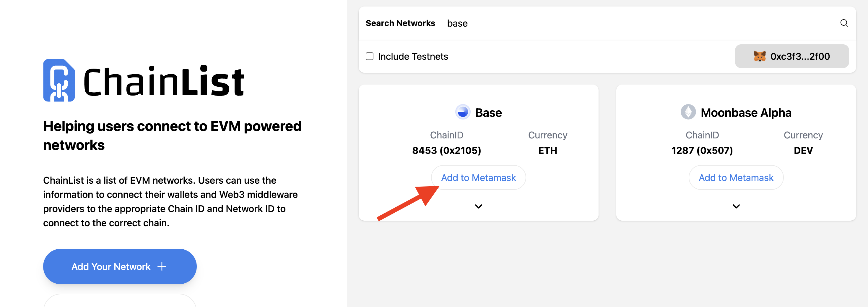Click the ChainList chain-link logo icon
868x307 pixels.
(59, 80)
